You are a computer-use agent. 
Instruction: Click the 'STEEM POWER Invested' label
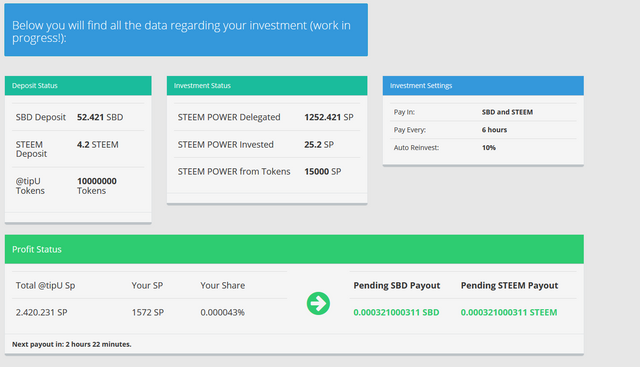[226, 145]
